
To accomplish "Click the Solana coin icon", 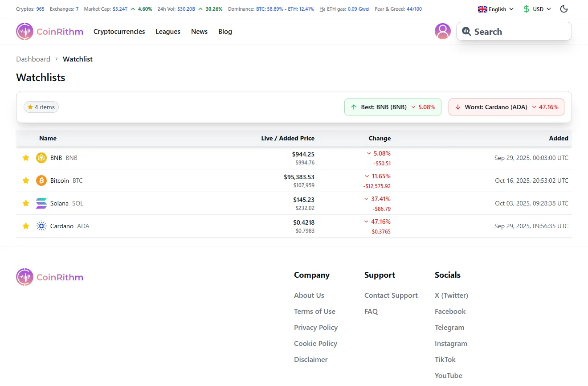I will pos(41,203).
